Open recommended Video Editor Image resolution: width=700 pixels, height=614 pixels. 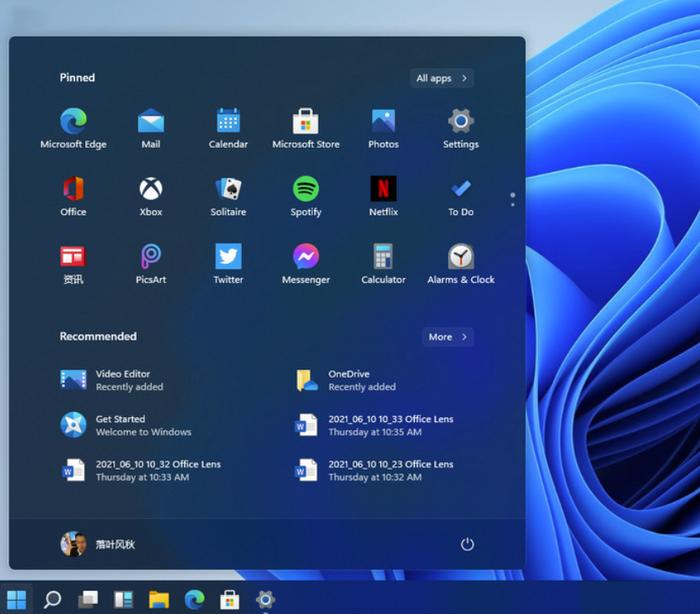coord(112,380)
